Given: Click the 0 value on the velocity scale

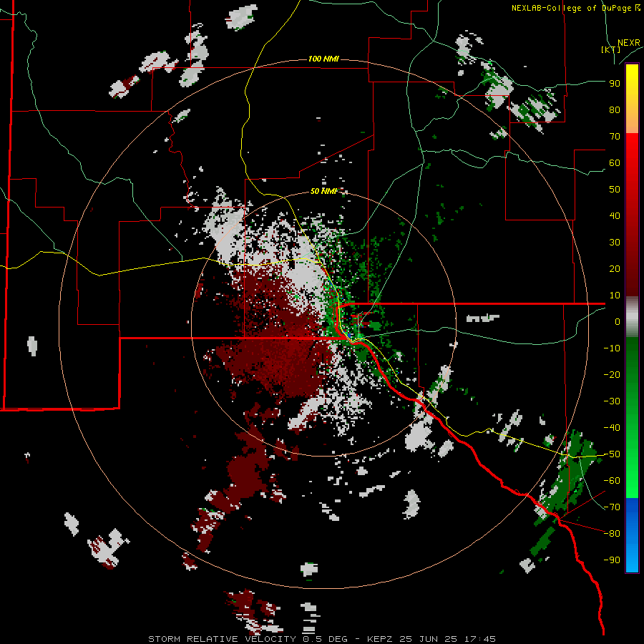Looking at the screenshot, I should [618, 322].
